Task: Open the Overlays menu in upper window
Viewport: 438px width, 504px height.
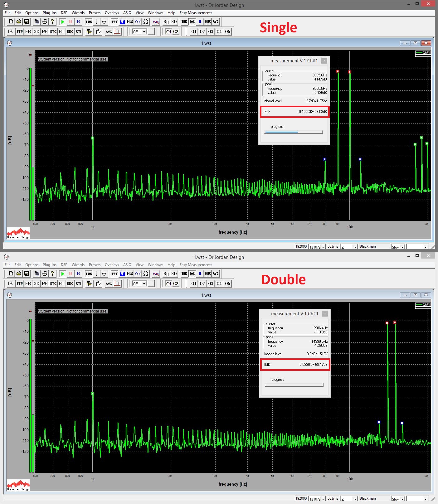Action: pyautogui.click(x=112, y=13)
